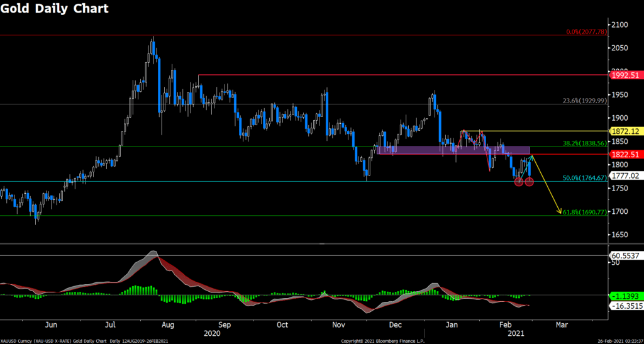
Task: Select the 60.5537 indicator value label
Action: 626,255
